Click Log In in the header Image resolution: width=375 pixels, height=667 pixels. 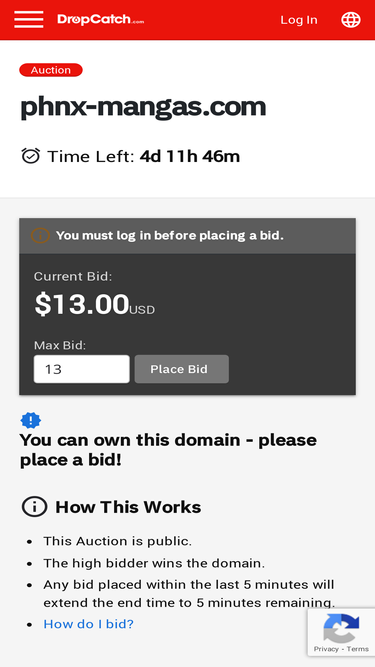pos(299,20)
